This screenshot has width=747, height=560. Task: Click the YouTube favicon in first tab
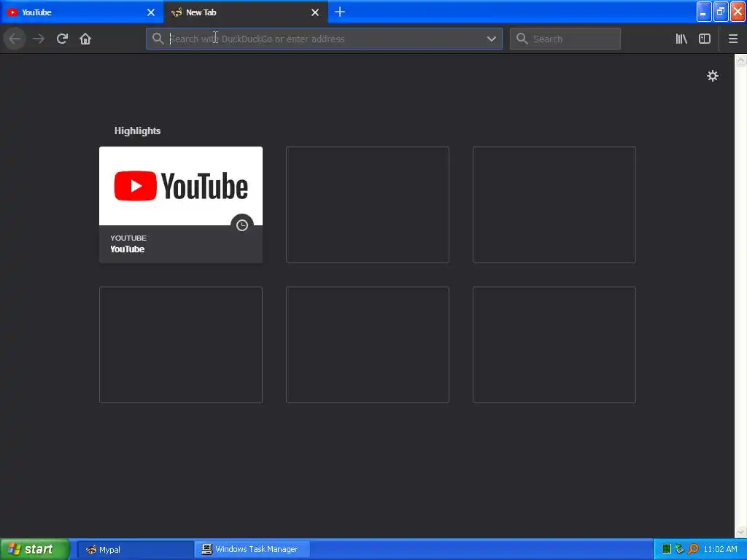coord(12,12)
